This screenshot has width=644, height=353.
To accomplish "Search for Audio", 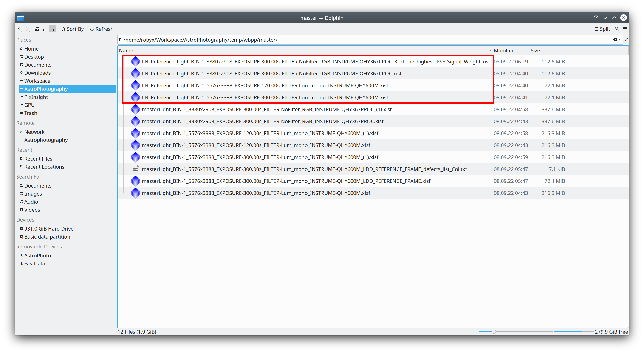I will (31, 202).
